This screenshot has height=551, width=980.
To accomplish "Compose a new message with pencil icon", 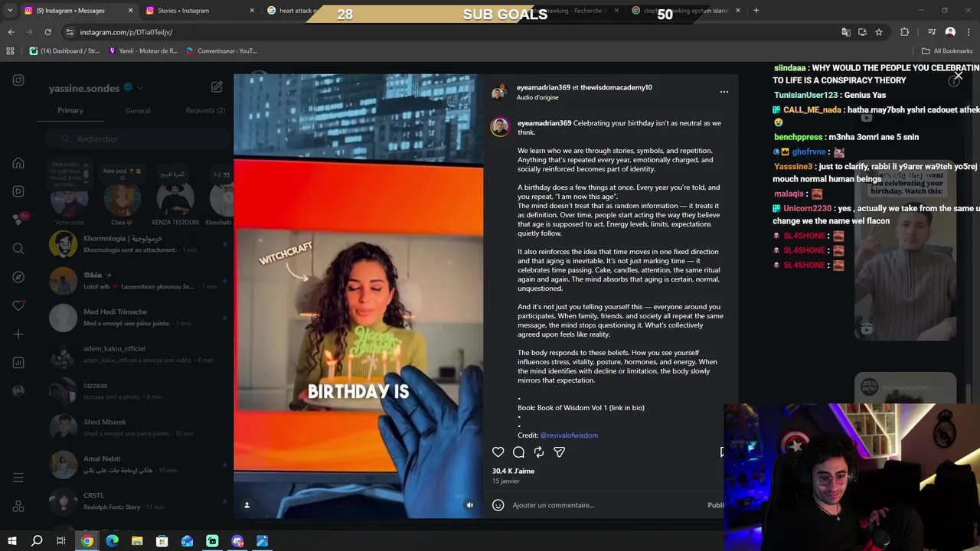I will coord(217,87).
